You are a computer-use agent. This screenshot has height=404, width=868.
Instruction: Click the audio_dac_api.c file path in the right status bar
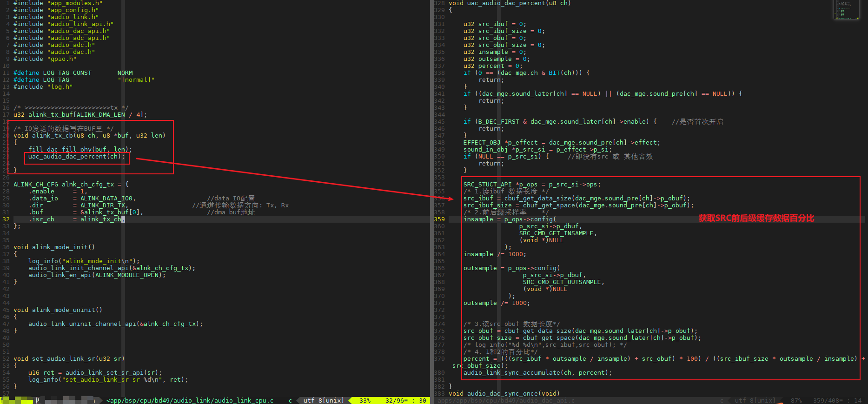point(506,400)
